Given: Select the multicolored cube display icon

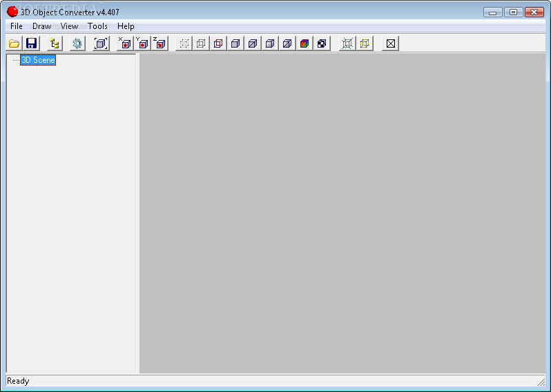Looking at the screenshot, I should [304, 43].
